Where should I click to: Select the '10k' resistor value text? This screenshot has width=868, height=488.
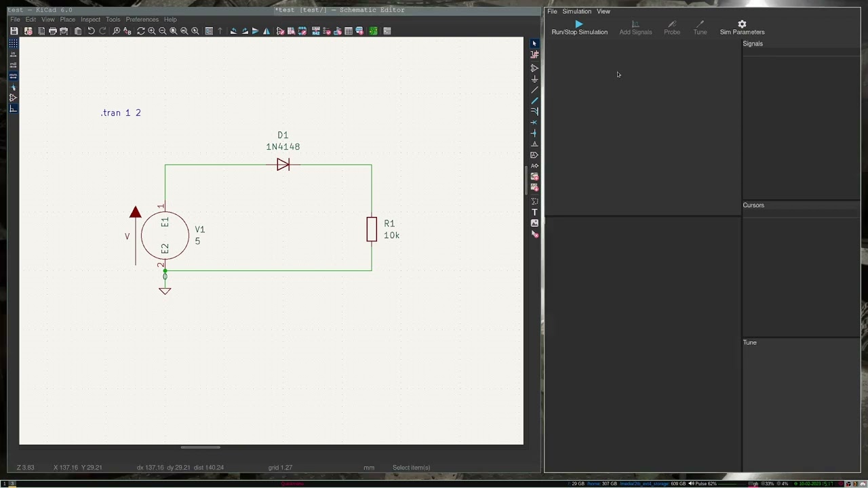(x=391, y=236)
